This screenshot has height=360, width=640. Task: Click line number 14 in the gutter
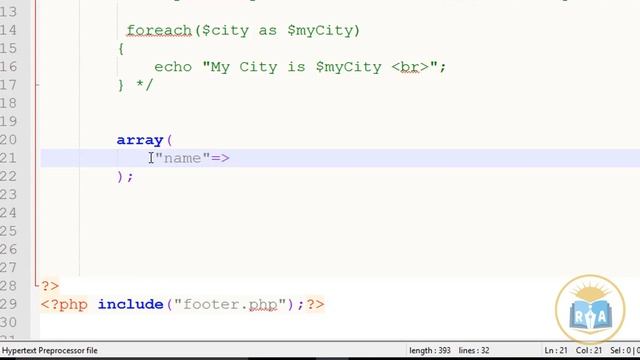tap(8, 31)
